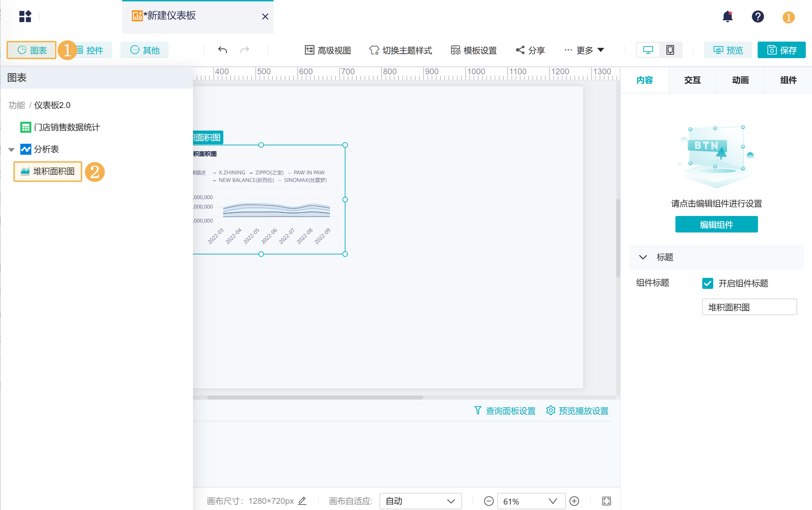
Task: Collapse the 分析表 tree node
Action: coord(11,150)
